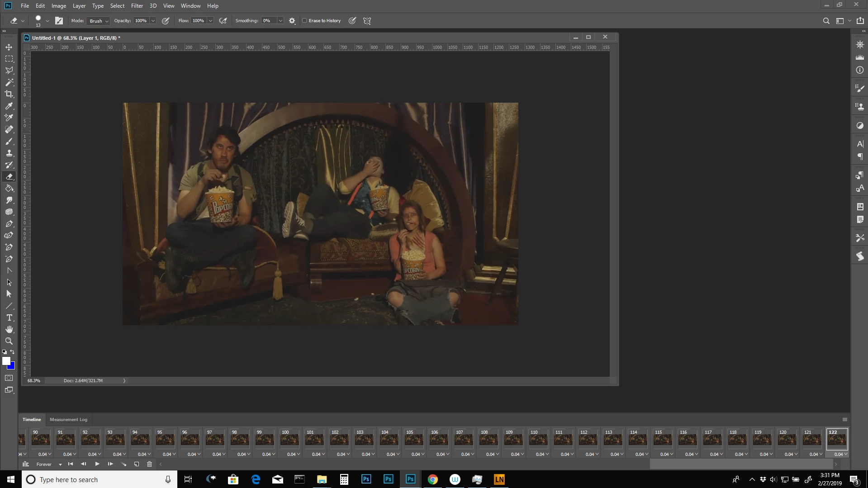The width and height of the screenshot is (868, 488).
Task: Open the Search icon in options bar
Action: click(x=826, y=21)
